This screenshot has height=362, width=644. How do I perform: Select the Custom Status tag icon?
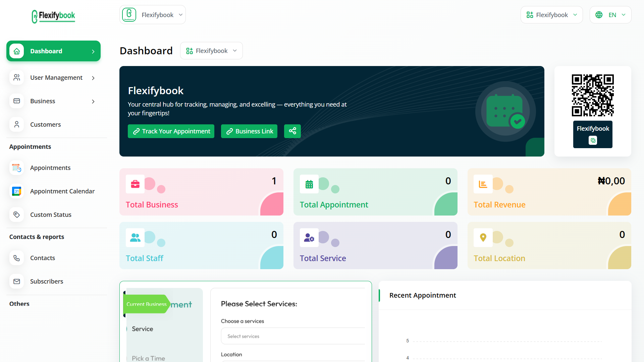point(16,215)
